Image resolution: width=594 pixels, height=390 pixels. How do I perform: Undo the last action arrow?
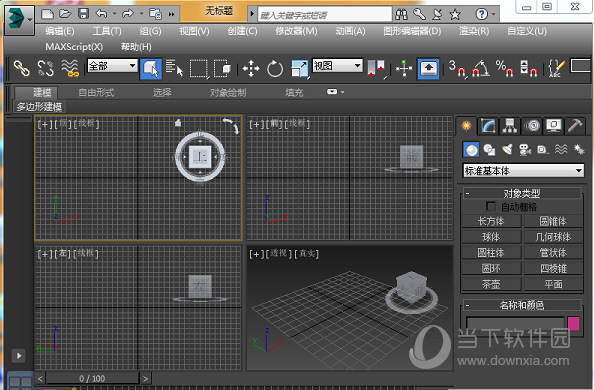pos(102,14)
